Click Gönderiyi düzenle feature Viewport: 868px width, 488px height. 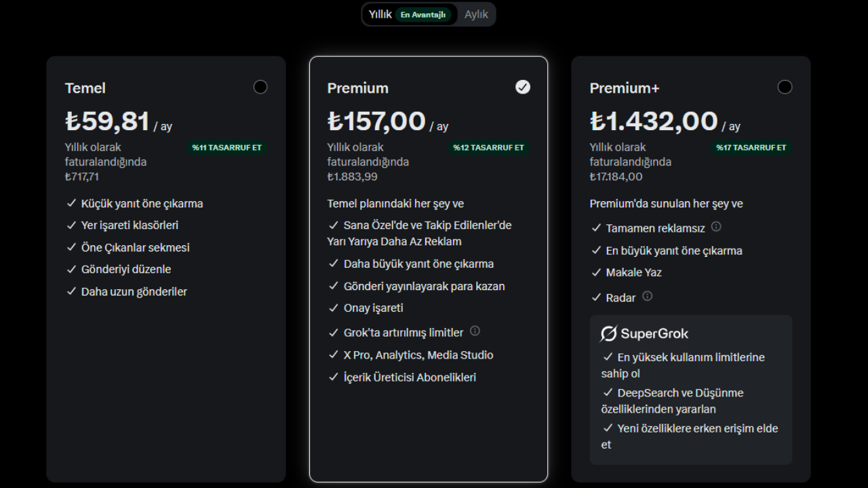pos(126,269)
